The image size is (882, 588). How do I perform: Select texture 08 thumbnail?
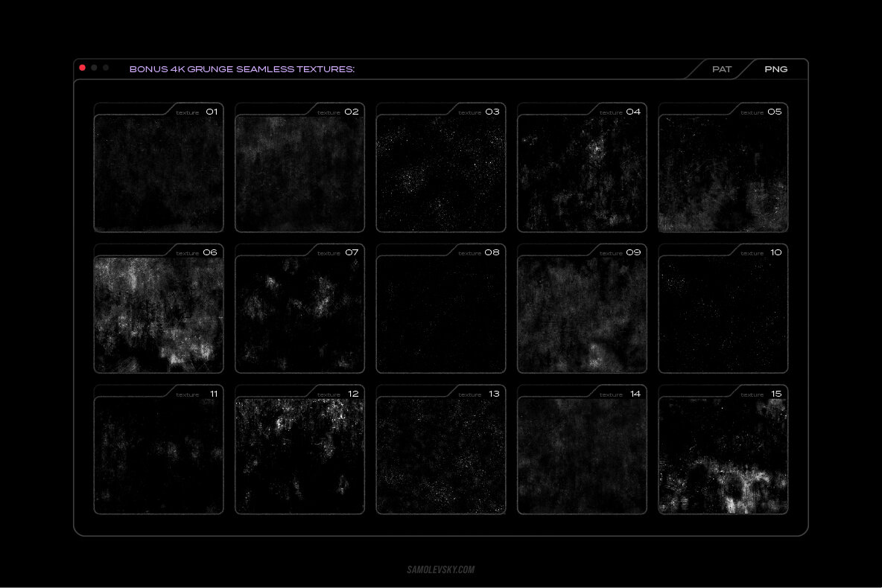[x=441, y=314]
